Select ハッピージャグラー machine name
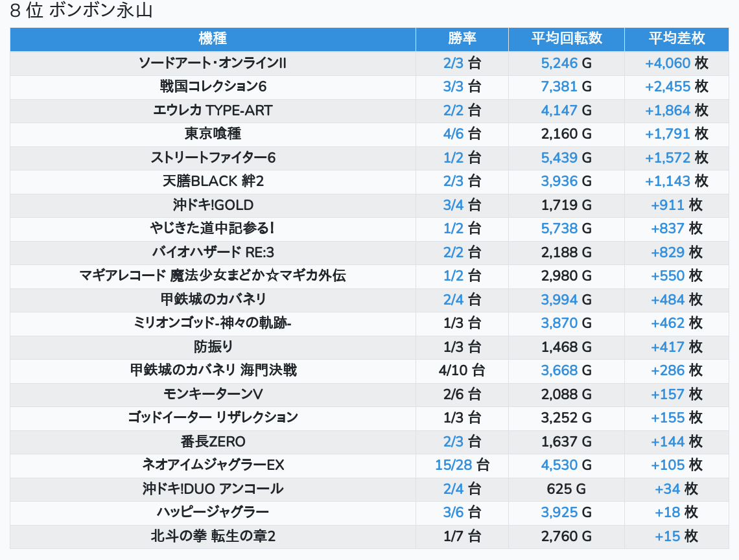This screenshot has width=739, height=560. tap(213, 513)
